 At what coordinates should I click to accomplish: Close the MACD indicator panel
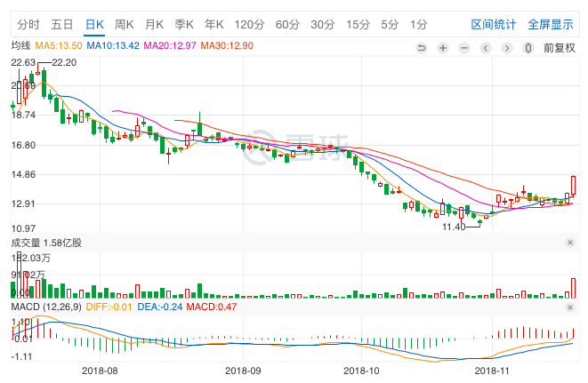tap(570, 307)
